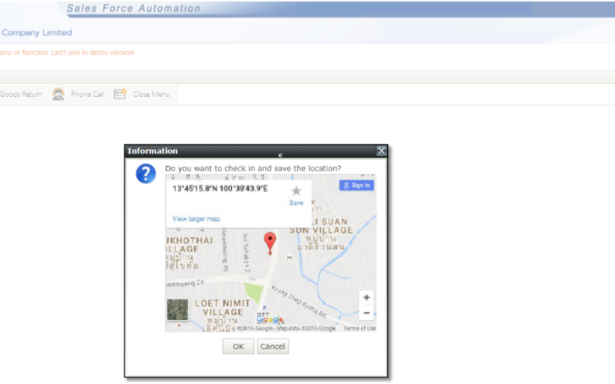Click the Cancel button in the dialog
Viewport: 615px width, 384px height.
(x=273, y=346)
